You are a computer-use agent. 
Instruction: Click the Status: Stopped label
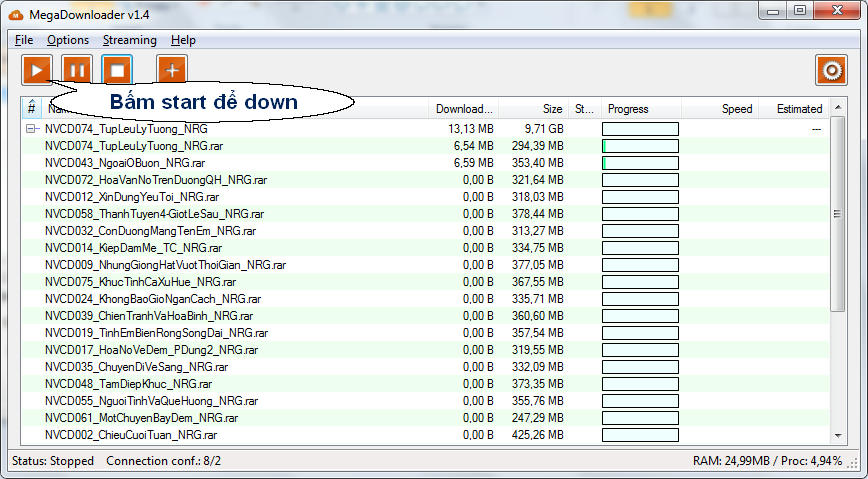click(x=53, y=461)
